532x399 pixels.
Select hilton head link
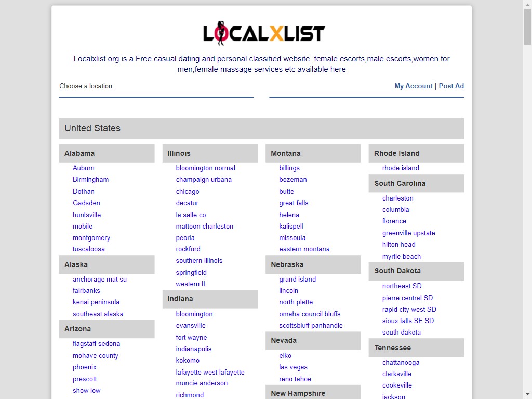tap(398, 245)
